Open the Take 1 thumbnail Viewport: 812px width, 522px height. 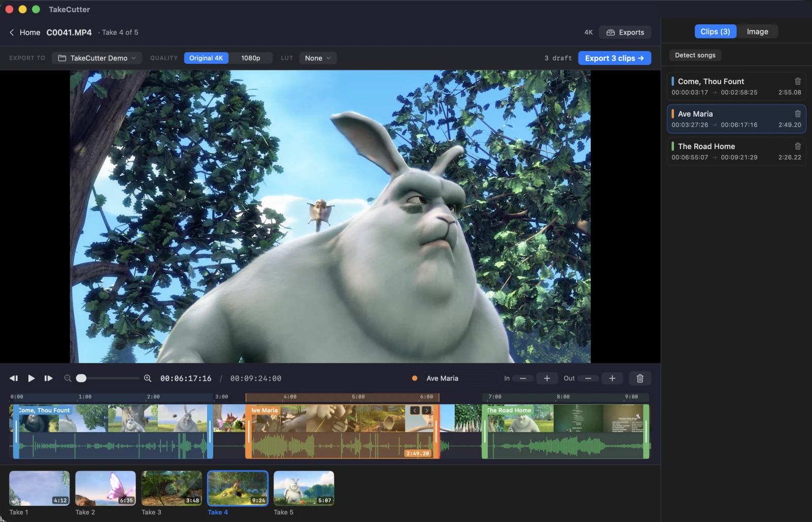coord(39,488)
